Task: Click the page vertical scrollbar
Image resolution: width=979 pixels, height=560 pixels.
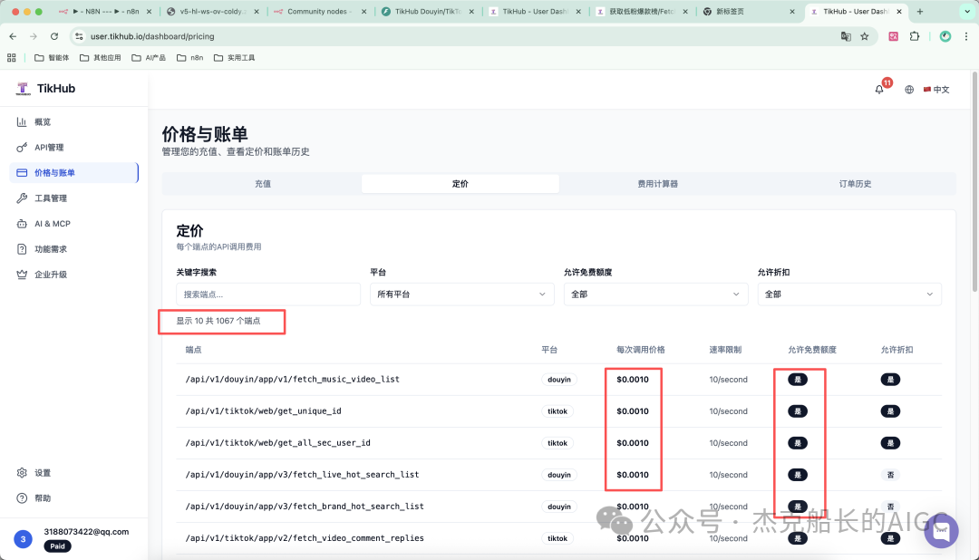Action: pos(974,181)
